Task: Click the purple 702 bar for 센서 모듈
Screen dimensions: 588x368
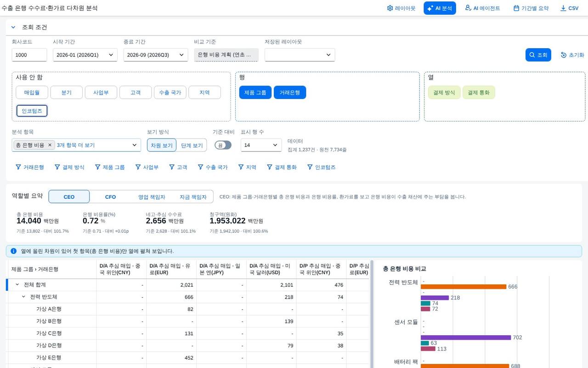Action: [466, 337]
